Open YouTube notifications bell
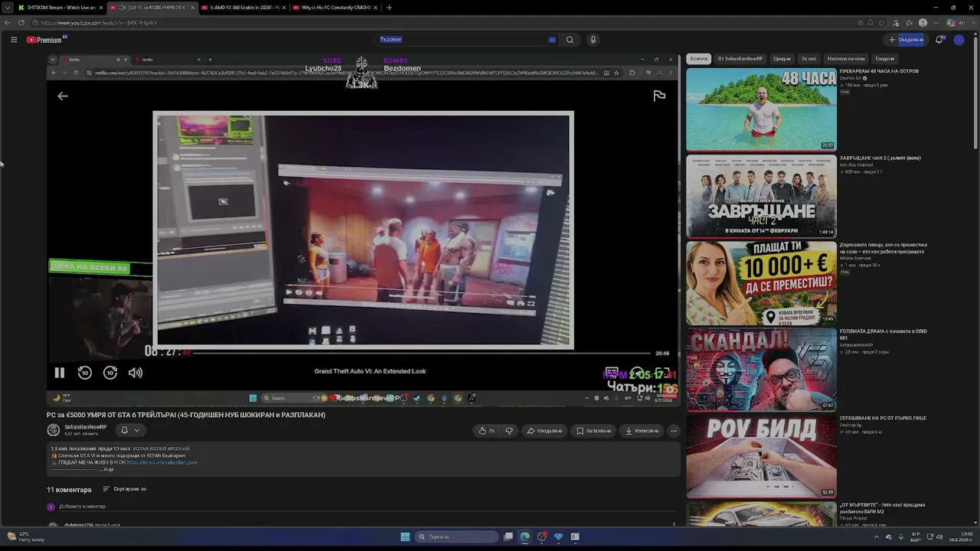Image resolution: width=980 pixels, height=551 pixels. coord(939,40)
